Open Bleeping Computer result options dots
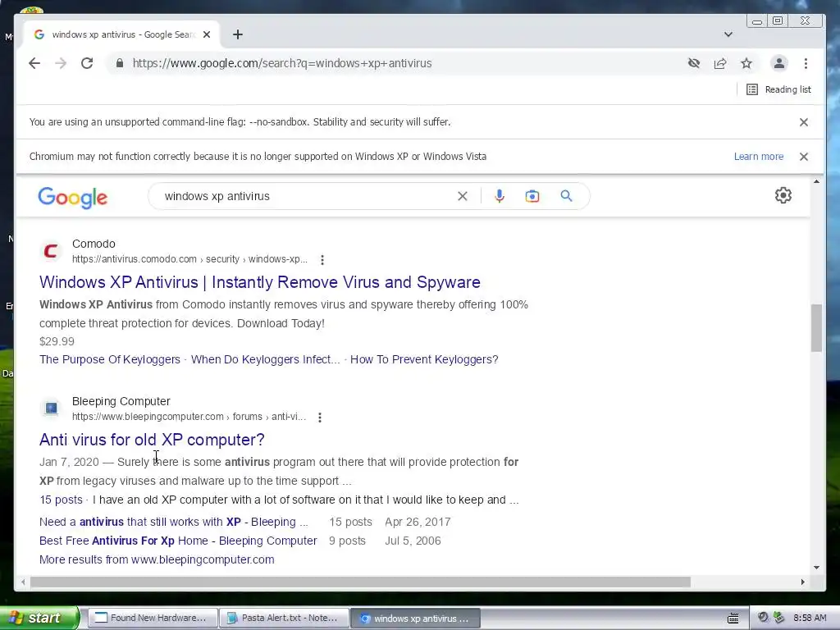Screen dimensions: 840x630 (x=320, y=418)
